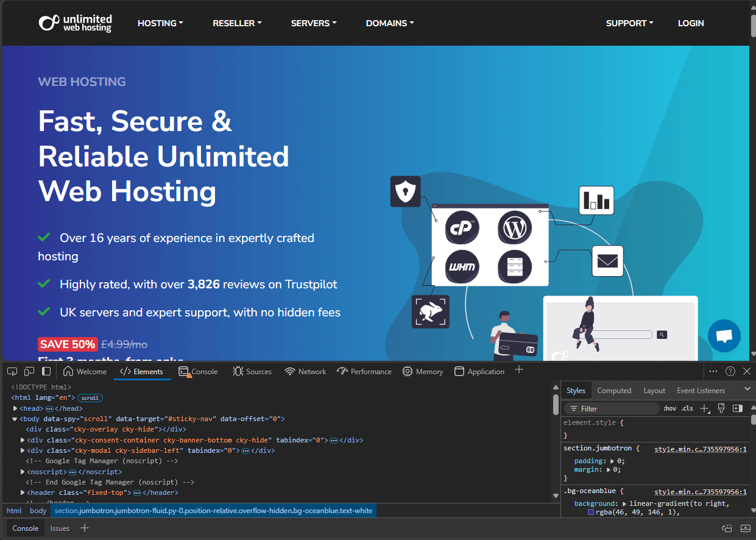Click the Unlimited Web Hosting logo
This screenshot has height=540, width=756.
pyautogui.click(x=76, y=23)
